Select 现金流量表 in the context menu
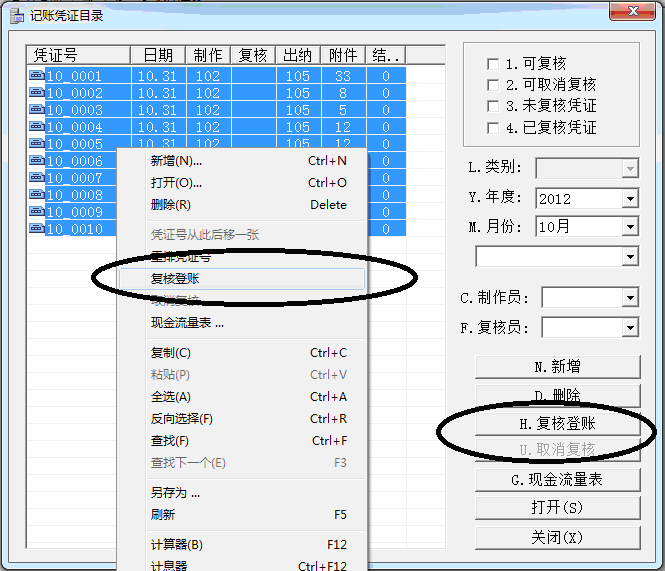Image resolution: width=665 pixels, height=571 pixels. [x=187, y=323]
